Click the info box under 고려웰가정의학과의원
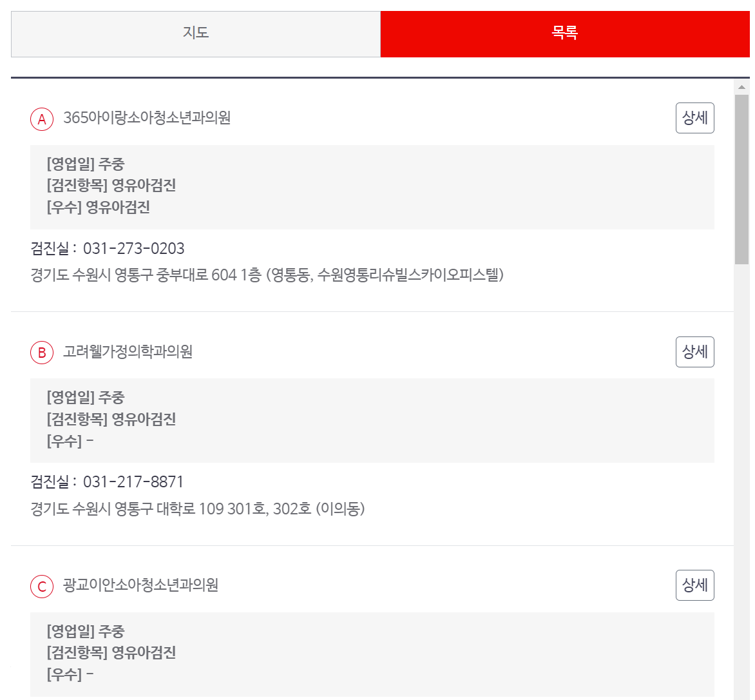 tap(372, 420)
